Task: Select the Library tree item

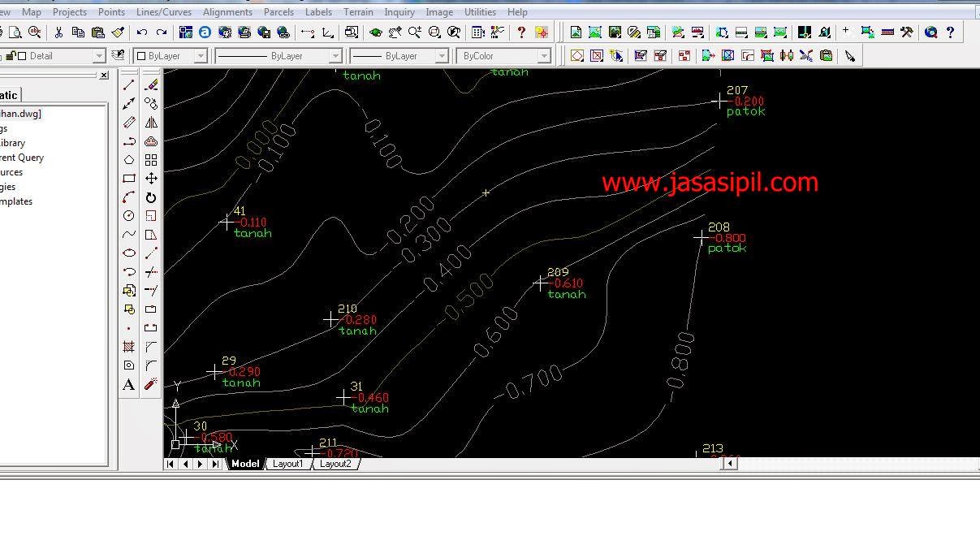Action: [13, 143]
